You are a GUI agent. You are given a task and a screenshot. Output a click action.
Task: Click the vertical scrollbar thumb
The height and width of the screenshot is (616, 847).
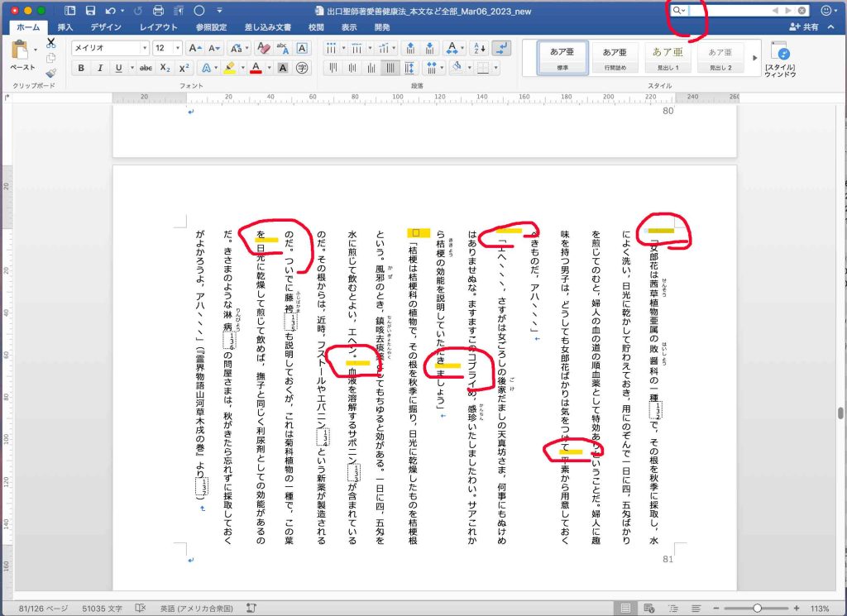click(840, 413)
